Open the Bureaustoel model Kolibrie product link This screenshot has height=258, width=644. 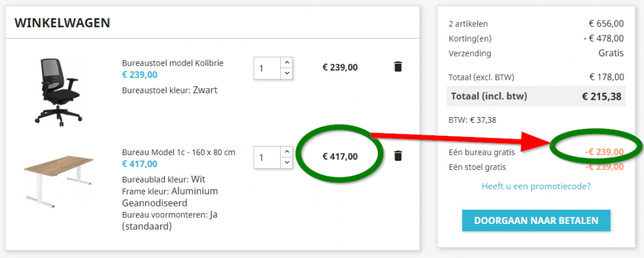[173, 63]
